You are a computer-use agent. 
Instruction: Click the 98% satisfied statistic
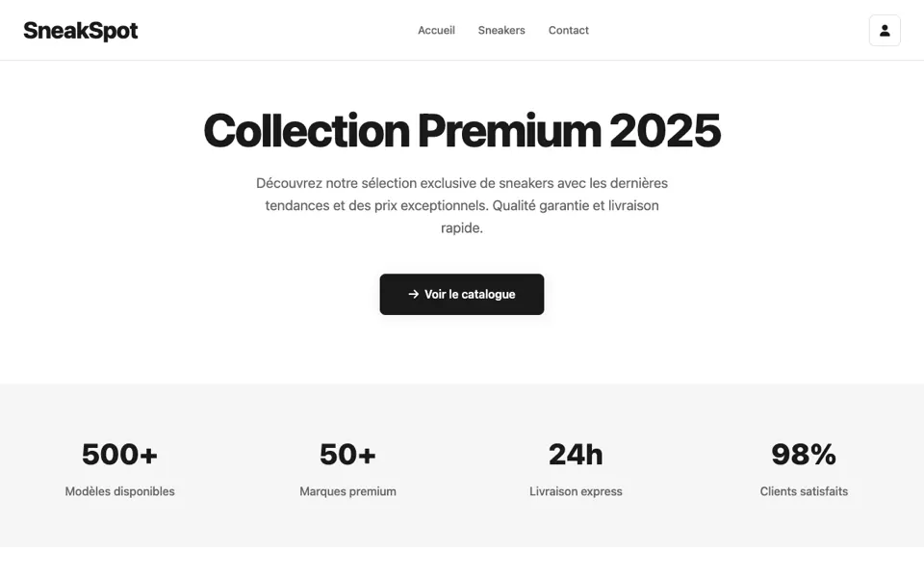[x=804, y=455]
